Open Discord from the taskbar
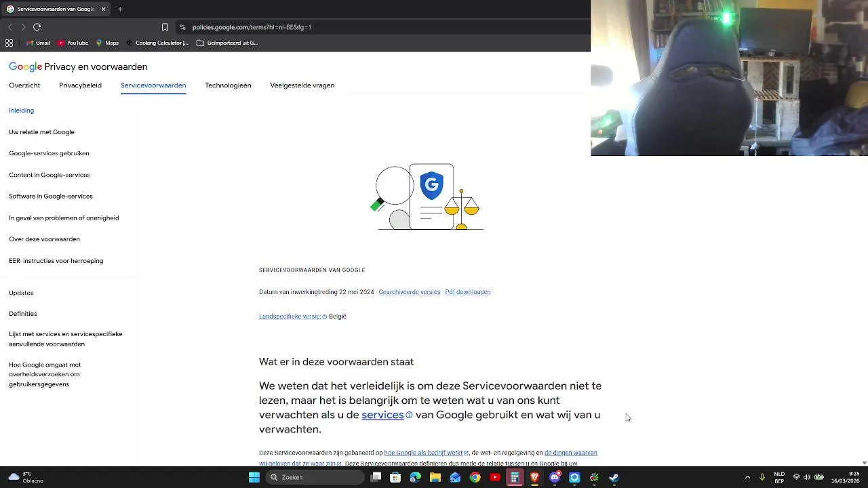This screenshot has width=868, height=488. pos(555,477)
